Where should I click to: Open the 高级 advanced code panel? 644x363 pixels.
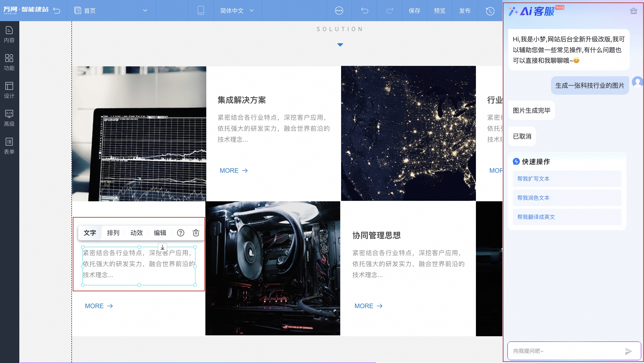9,118
